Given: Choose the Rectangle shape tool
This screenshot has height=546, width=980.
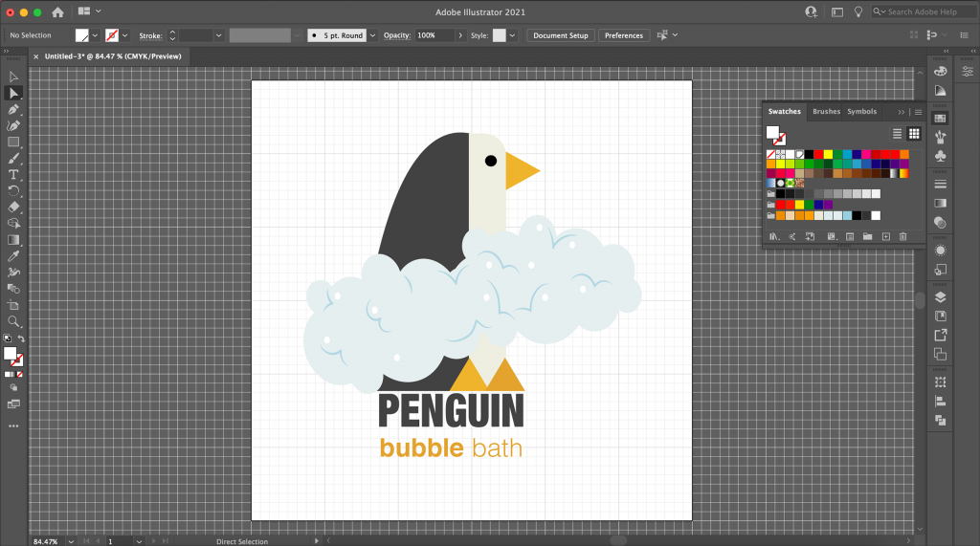Looking at the screenshot, I should pyautogui.click(x=13, y=142).
